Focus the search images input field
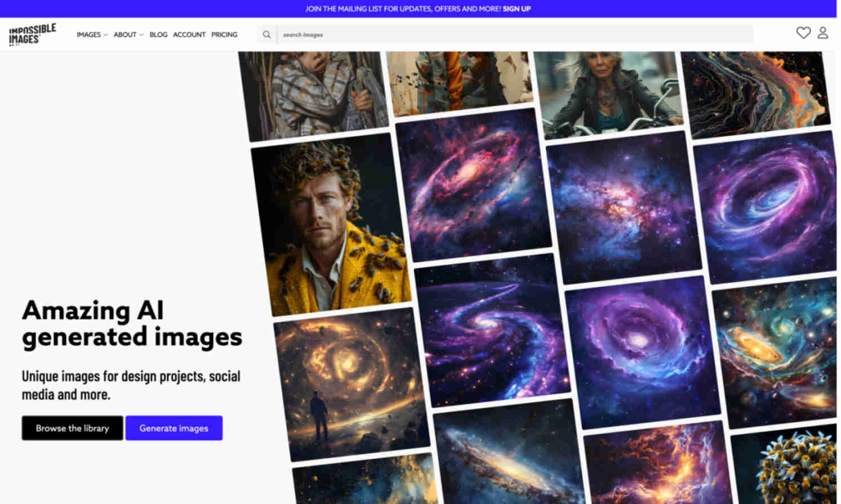 (515, 35)
